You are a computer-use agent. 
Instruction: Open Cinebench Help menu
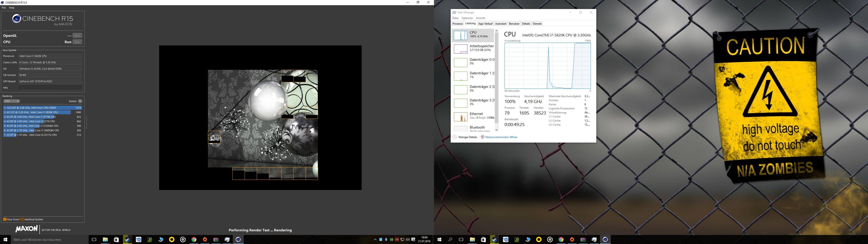[x=12, y=8]
